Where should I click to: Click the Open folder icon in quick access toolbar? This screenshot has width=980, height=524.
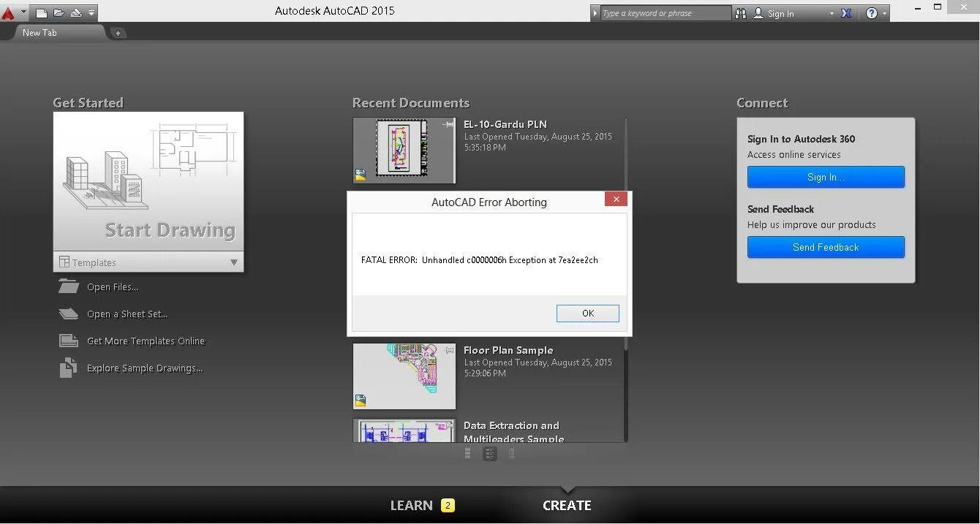(59, 12)
